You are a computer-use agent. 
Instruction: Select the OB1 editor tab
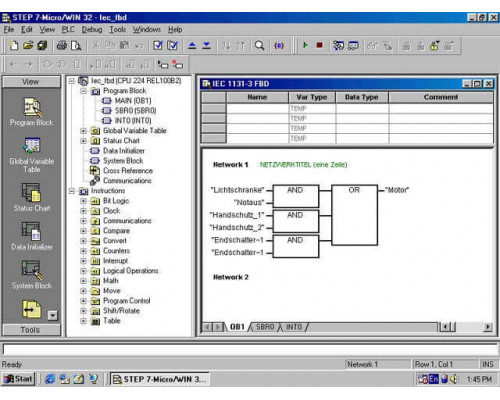(237, 327)
